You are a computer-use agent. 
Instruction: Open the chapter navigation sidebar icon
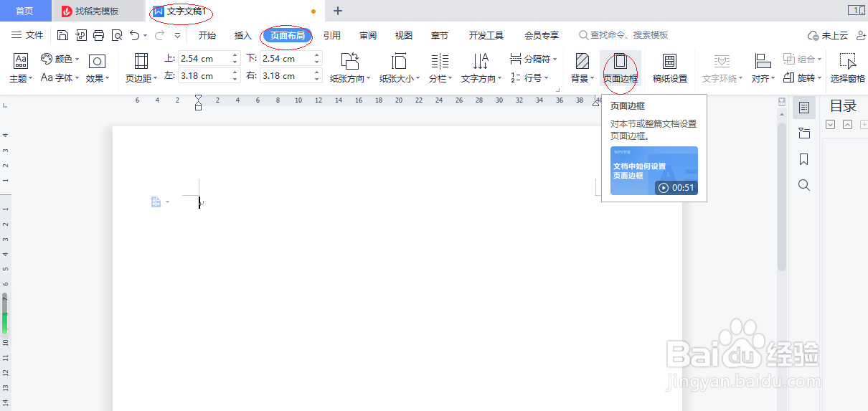pyautogui.click(x=804, y=133)
